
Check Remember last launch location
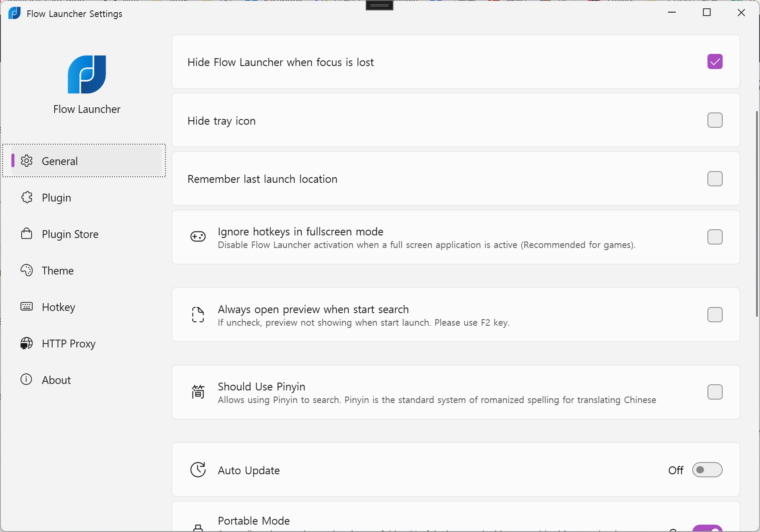point(715,178)
